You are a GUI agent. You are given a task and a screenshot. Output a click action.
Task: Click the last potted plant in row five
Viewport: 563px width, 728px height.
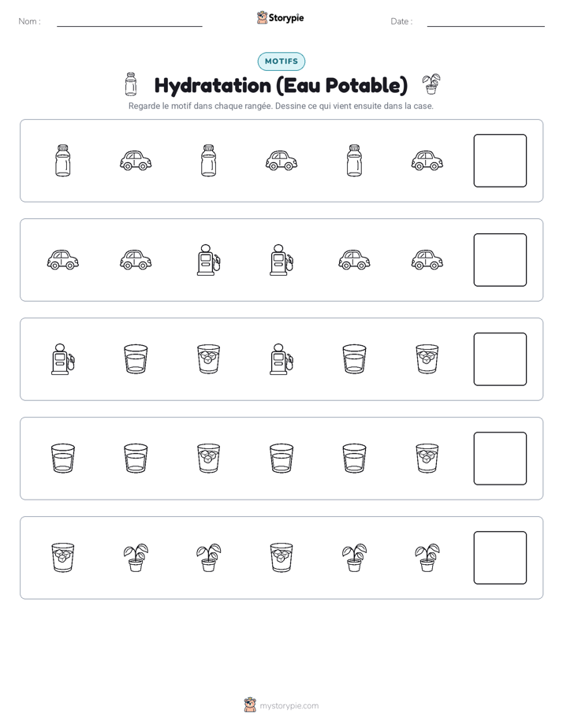[x=427, y=558]
